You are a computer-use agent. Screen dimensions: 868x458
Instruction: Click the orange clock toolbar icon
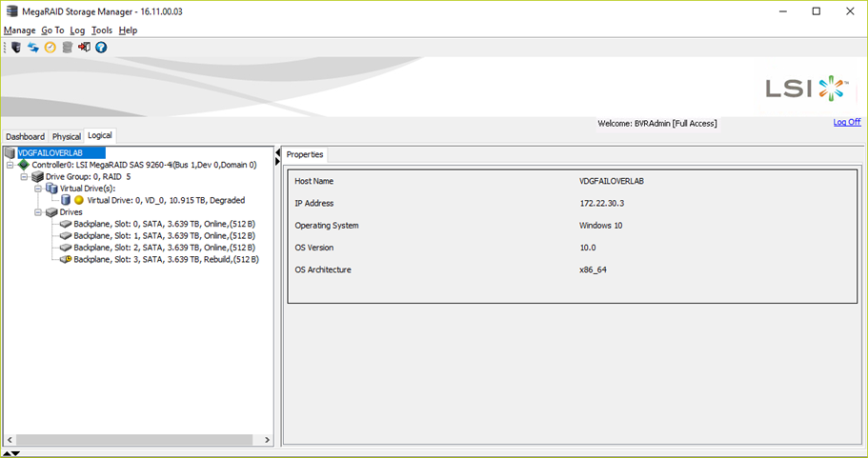(x=50, y=47)
